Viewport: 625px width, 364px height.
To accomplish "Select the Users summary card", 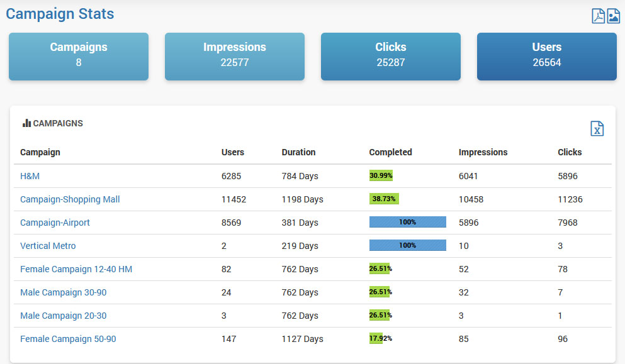I will pyautogui.click(x=547, y=57).
